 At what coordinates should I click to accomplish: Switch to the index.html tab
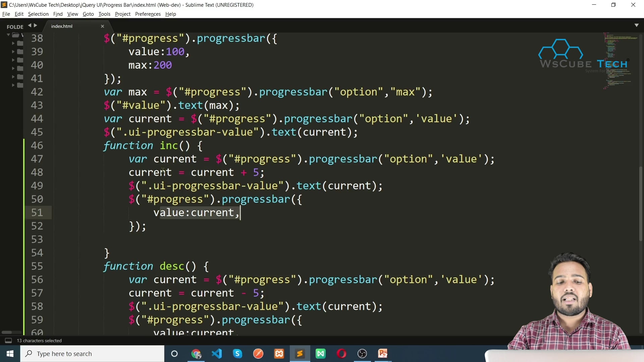(62, 26)
